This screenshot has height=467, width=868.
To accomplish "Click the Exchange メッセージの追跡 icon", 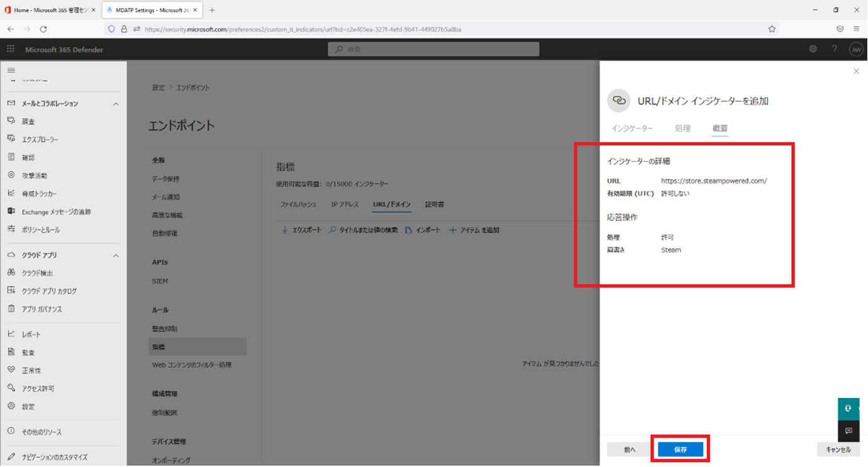I will pyautogui.click(x=11, y=211).
